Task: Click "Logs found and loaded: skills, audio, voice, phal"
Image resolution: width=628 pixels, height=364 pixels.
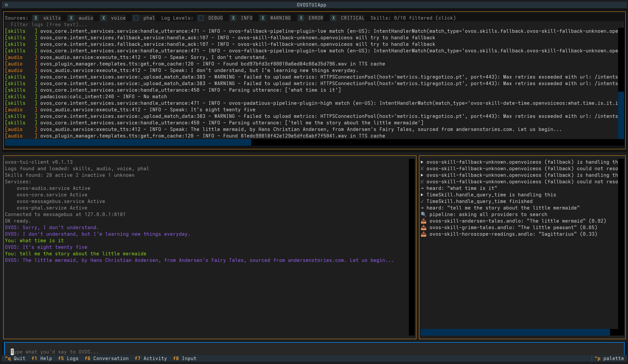Action: coord(77,169)
